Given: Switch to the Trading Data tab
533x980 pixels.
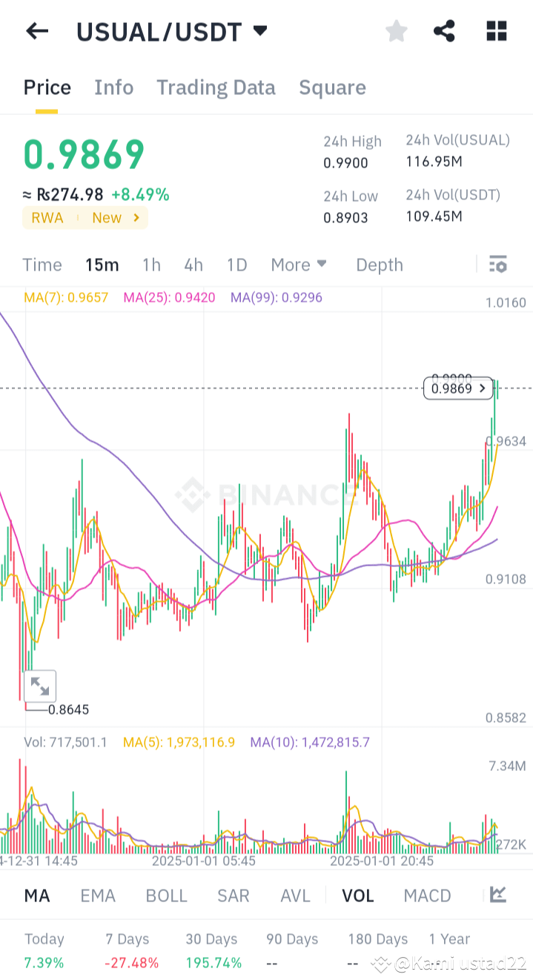Looking at the screenshot, I should [x=216, y=87].
